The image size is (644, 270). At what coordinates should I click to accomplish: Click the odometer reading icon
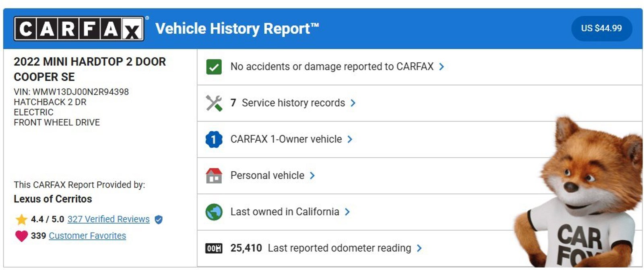pos(214,248)
